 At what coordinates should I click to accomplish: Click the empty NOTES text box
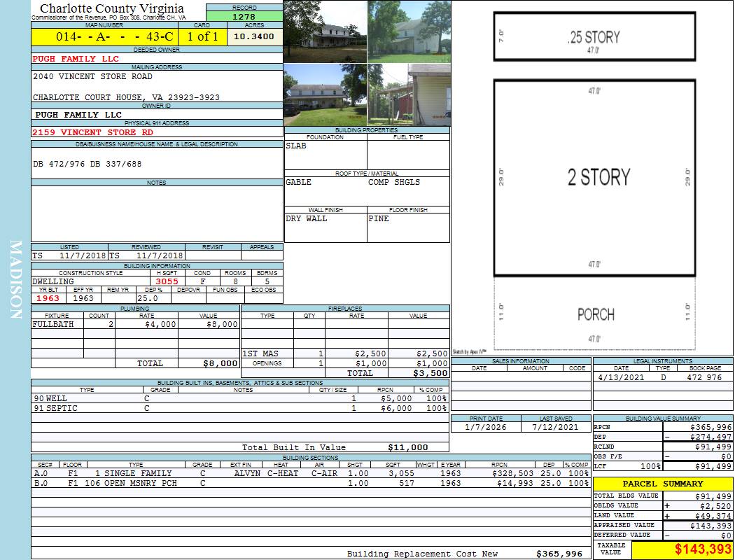[x=157, y=213]
